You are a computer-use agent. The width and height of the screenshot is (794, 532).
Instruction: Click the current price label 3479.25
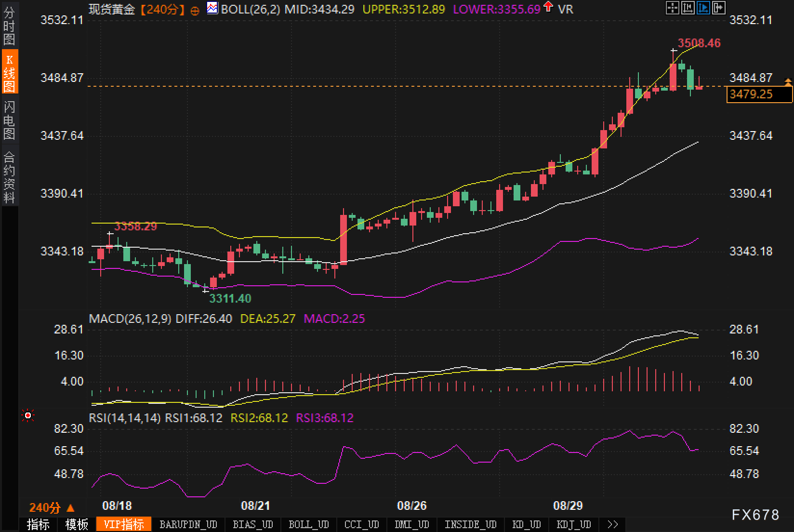pyautogui.click(x=759, y=94)
